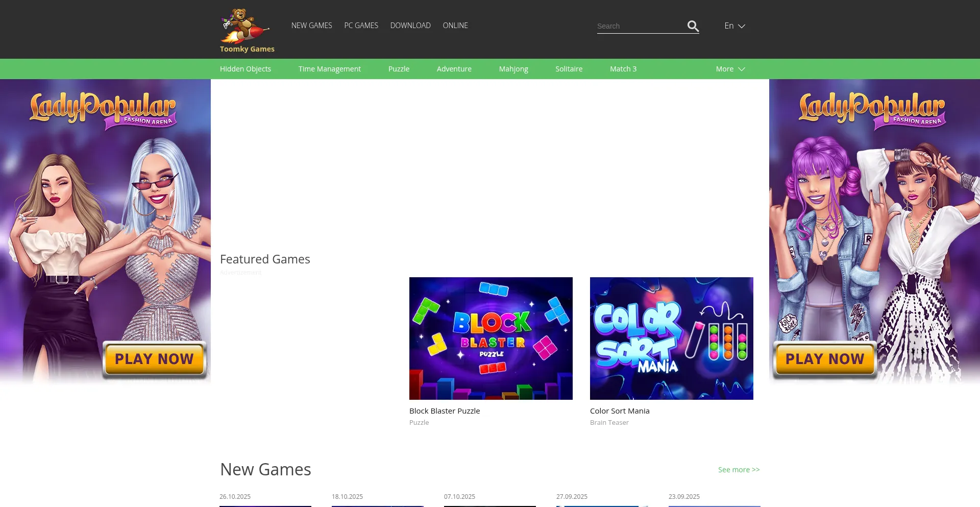This screenshot has width=980, height=507.
Task: Click See more for New Games
Action: point(739,470)
